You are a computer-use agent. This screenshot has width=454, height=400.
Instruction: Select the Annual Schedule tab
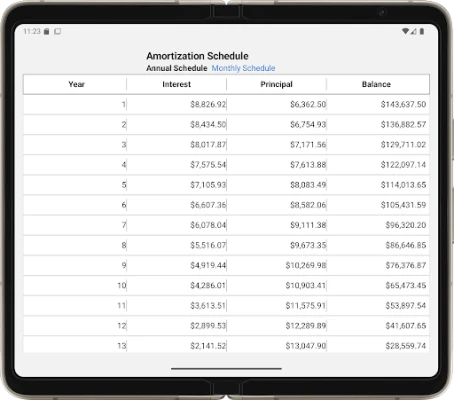(177, 68)
